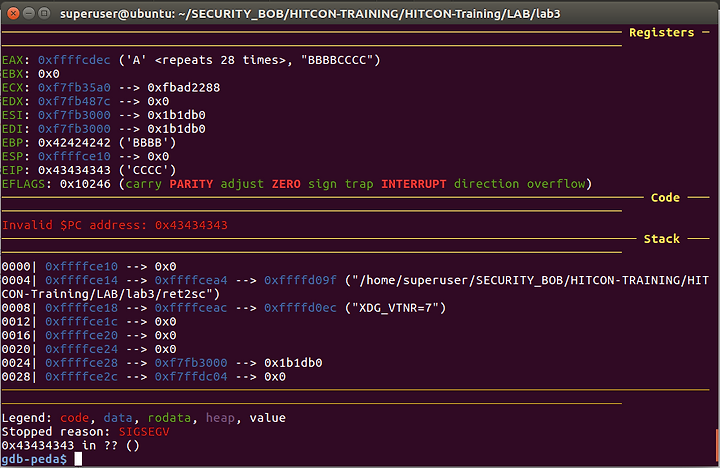Click pointer 0xf7ffdc04 in stack

(191, 377)
